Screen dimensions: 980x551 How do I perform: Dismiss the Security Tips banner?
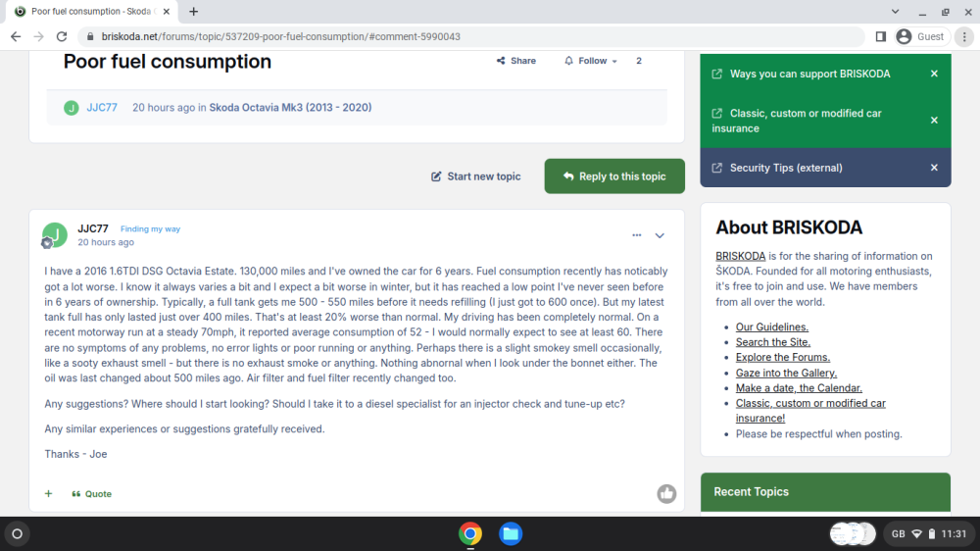click(934, 168)
